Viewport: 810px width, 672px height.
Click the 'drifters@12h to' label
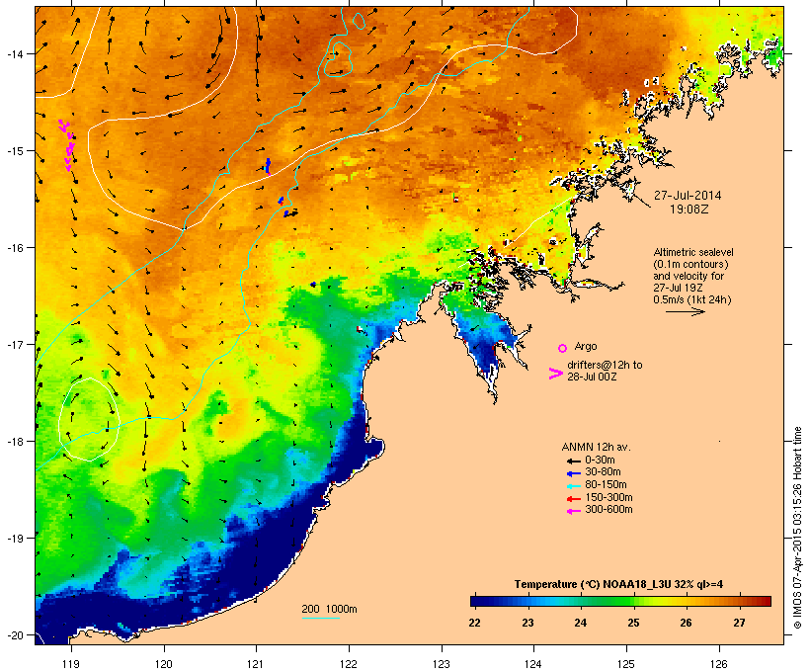point(605,365)
